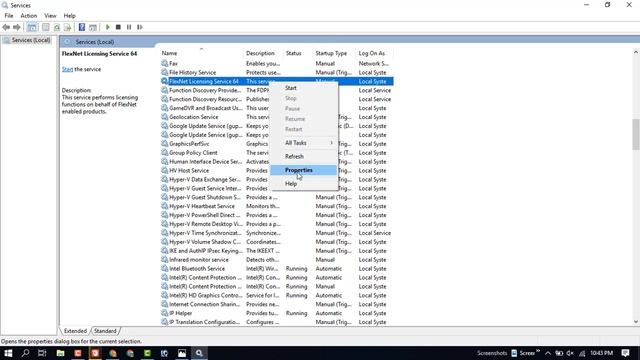This screenshot has height=360, width=640.
Task: Toggle Show/Hide Action Pane toolbar icon
Action: (x=93, y=27)
